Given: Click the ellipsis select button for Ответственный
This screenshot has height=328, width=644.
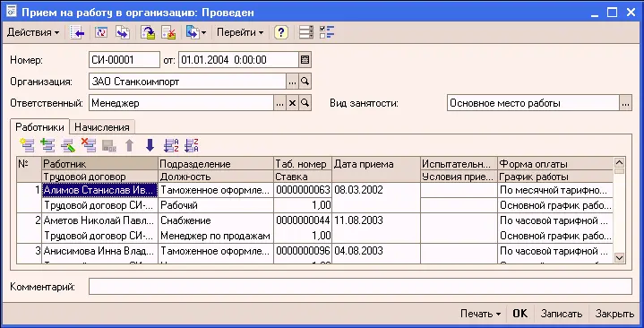Looking at the screenshot, I should pyautogui.click(x=279, y=103).
